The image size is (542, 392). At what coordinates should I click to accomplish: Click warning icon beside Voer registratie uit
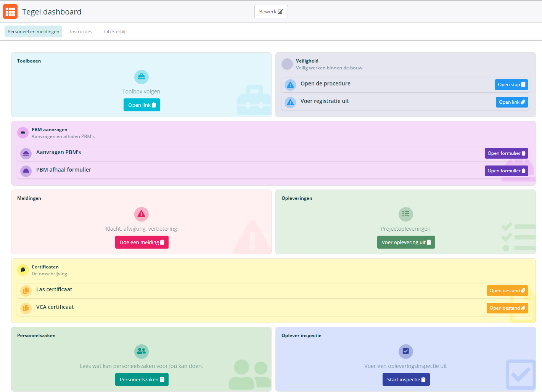[x=290, y=102]
